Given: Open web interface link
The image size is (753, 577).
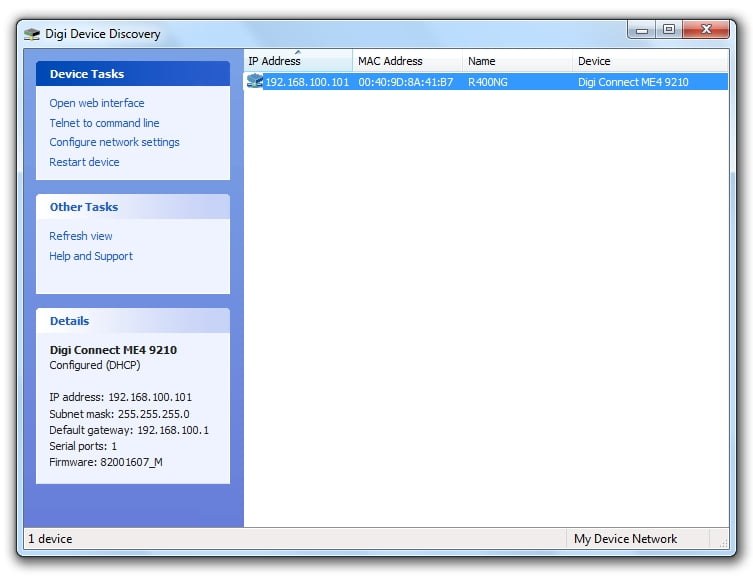Looking at the screenshot, I should tap(97, 103).
